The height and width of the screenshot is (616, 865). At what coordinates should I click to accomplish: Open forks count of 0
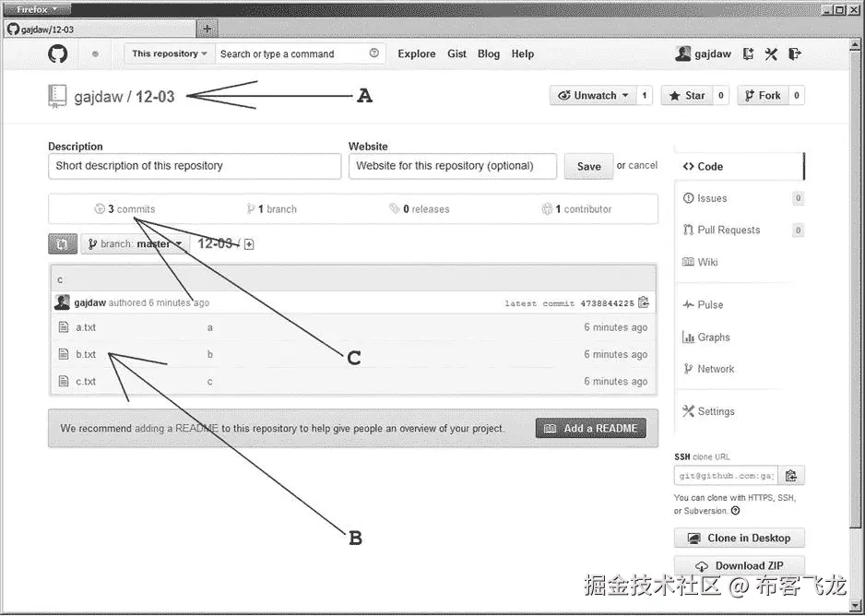pos(797,95)
